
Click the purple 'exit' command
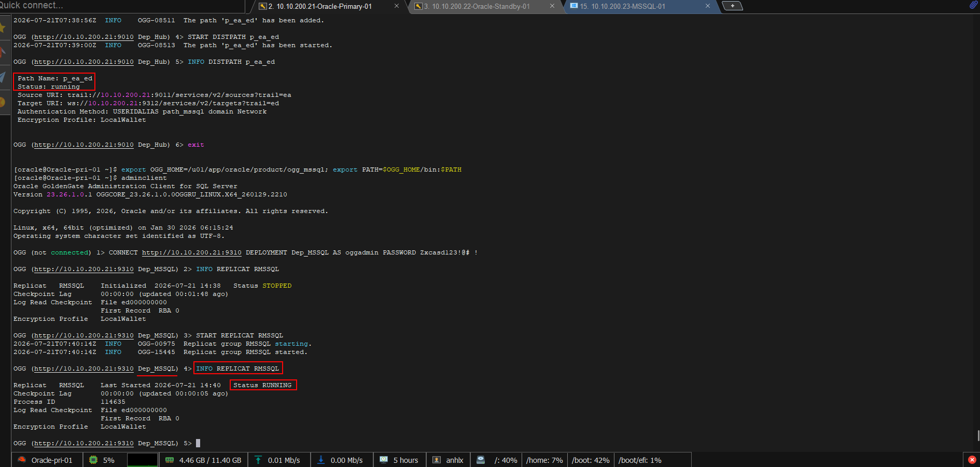196,145
